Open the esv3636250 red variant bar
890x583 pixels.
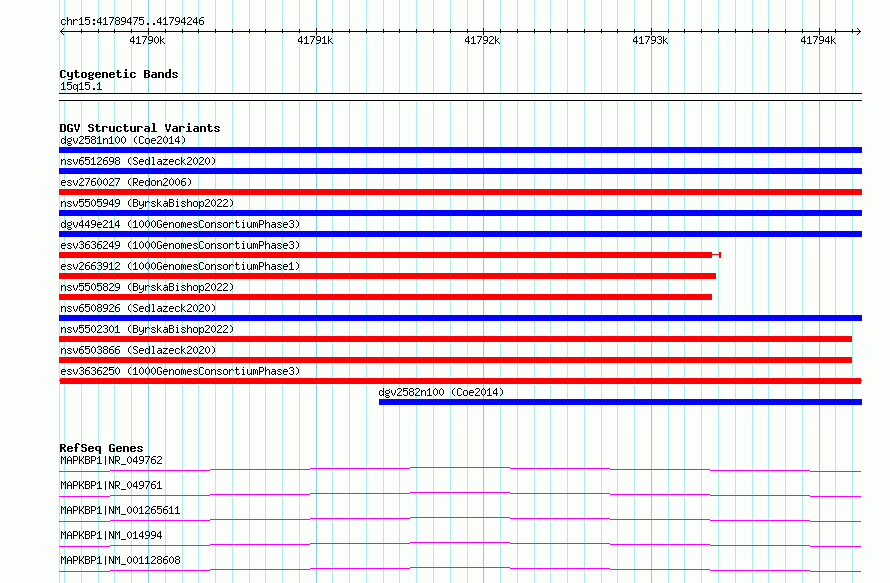point(460,381)
